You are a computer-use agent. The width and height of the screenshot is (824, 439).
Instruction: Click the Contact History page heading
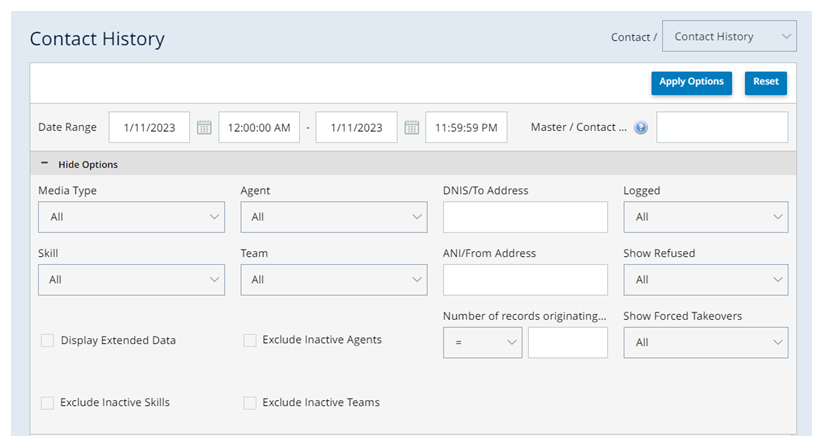click(97, 39)
